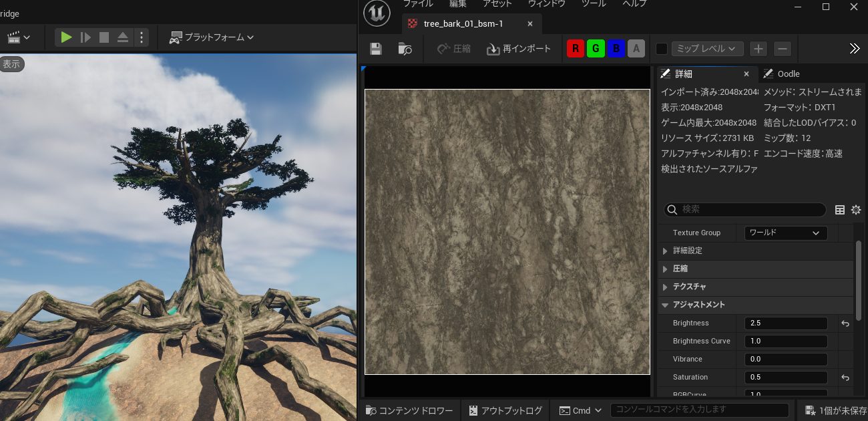Expand the toolbar overflow double-arrow
The image size is (868, 421).
(x=854, y=49)
